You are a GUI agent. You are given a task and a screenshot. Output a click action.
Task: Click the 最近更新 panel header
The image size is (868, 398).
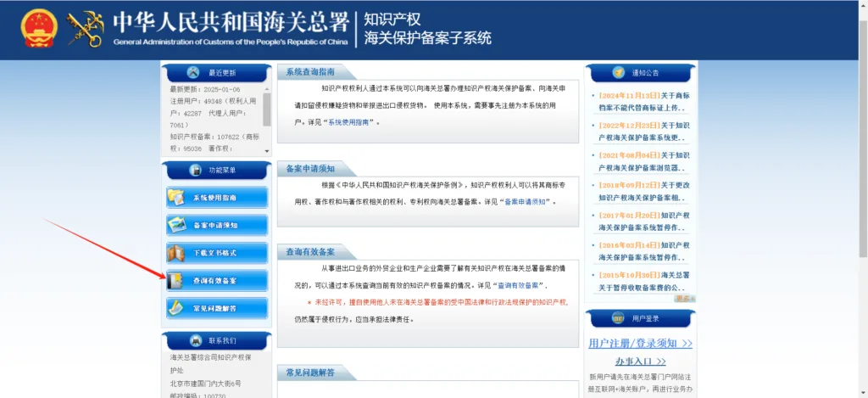click(x=216, y=73)
